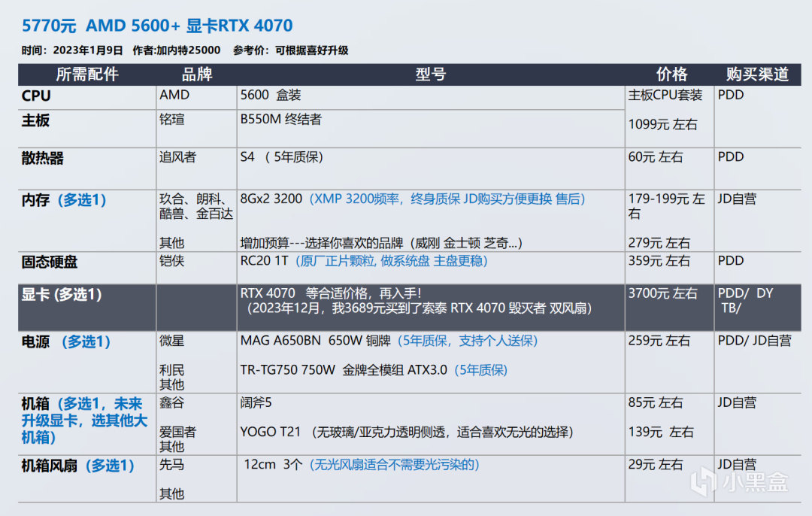Click the '85元 左右' price

pyautogui.click(x=656, y=402)
